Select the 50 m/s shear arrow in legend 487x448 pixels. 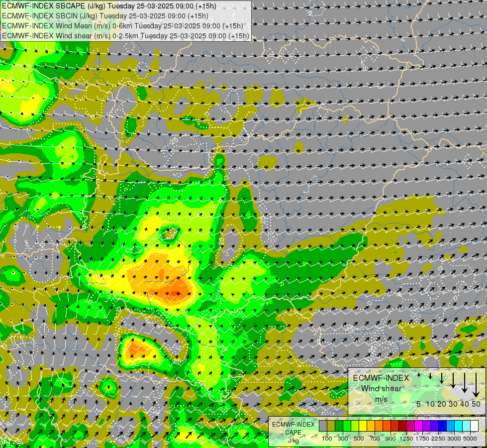point(476,385)
